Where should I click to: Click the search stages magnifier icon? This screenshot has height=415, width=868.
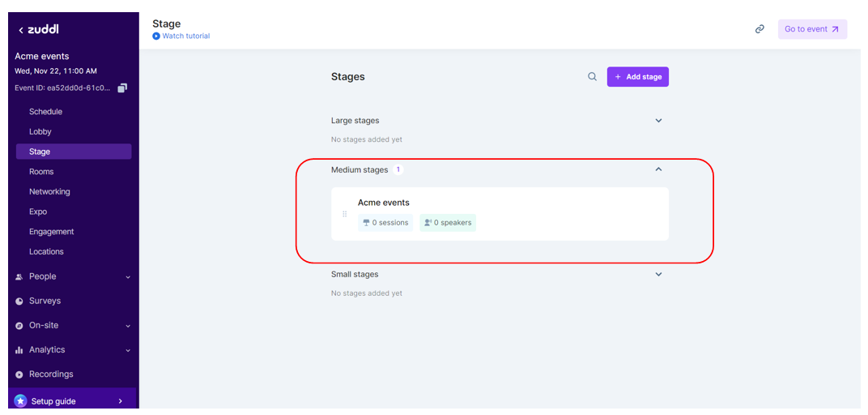(592, 77)
